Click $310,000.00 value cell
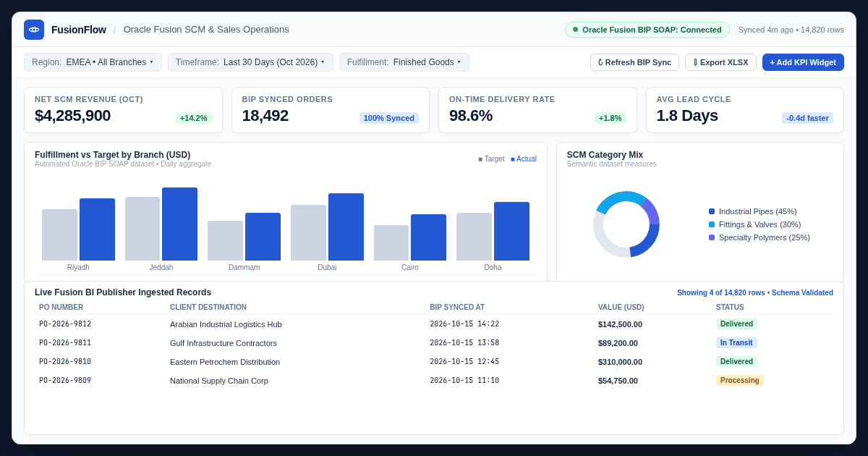 click(x=620, y=362)
